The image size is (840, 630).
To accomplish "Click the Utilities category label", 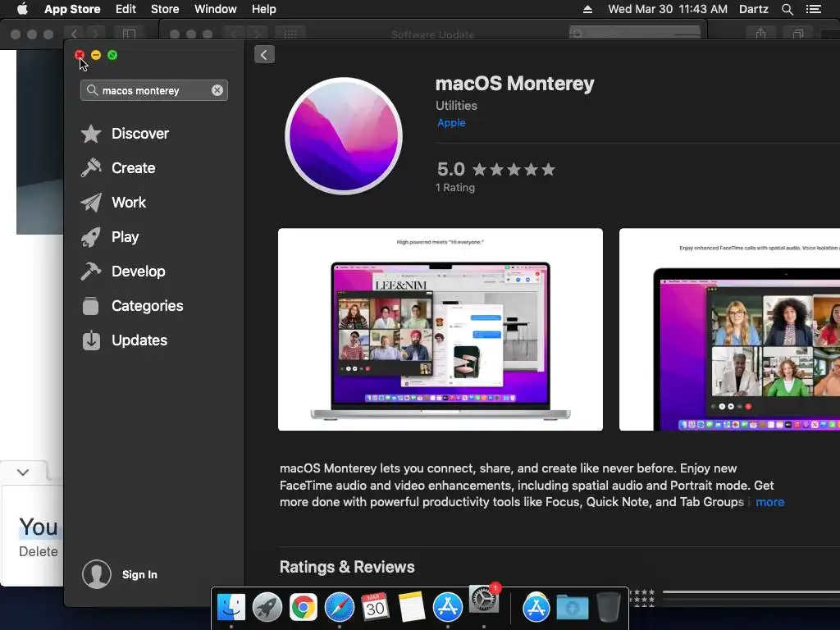I will (x=456, y=106).
